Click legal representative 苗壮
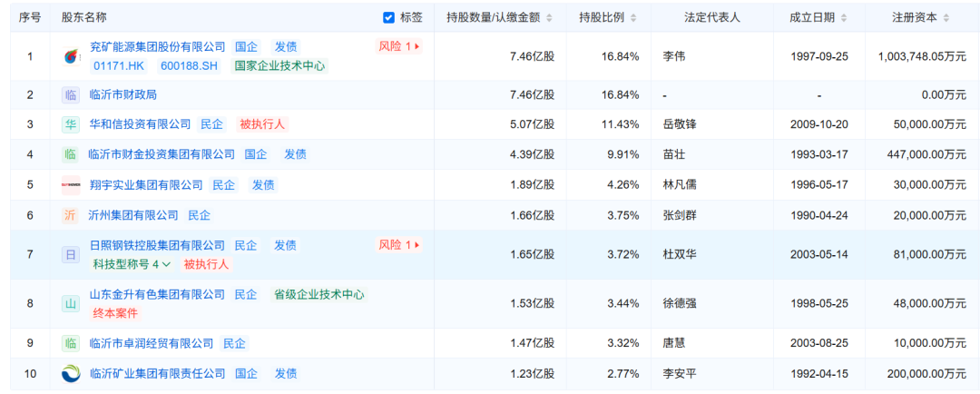Viewport: 980px width, 394px height. click(x=673, y=154)
